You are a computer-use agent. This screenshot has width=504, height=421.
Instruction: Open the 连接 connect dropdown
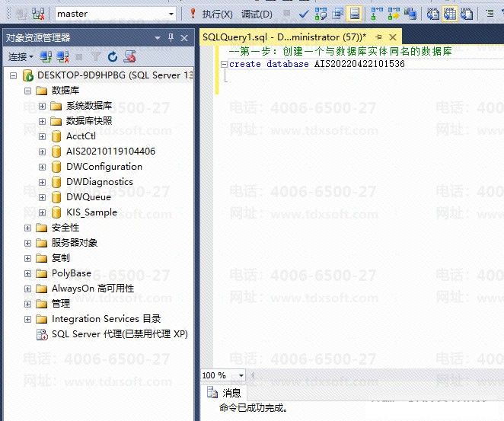[x=21, y=57]
